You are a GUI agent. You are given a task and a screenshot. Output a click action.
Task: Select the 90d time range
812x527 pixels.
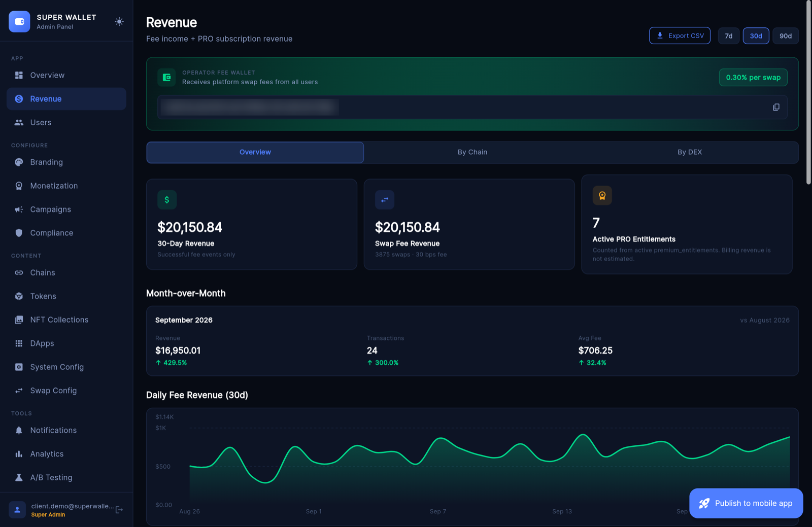tap(786, 36)
